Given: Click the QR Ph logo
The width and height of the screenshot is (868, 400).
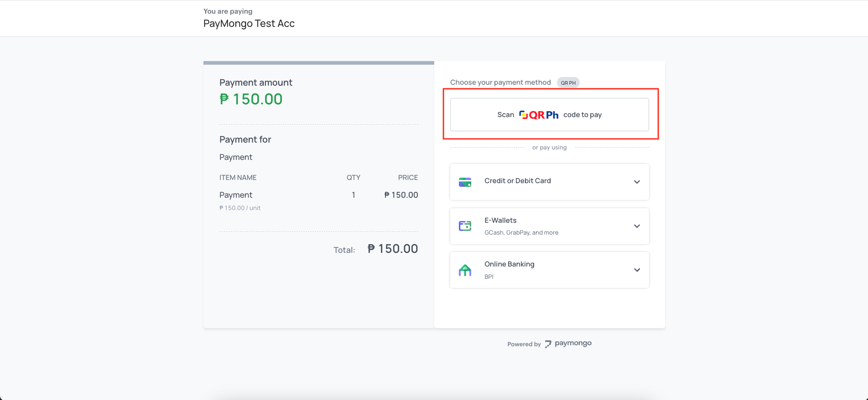Looking at the screenshot, I should point(539,115).
